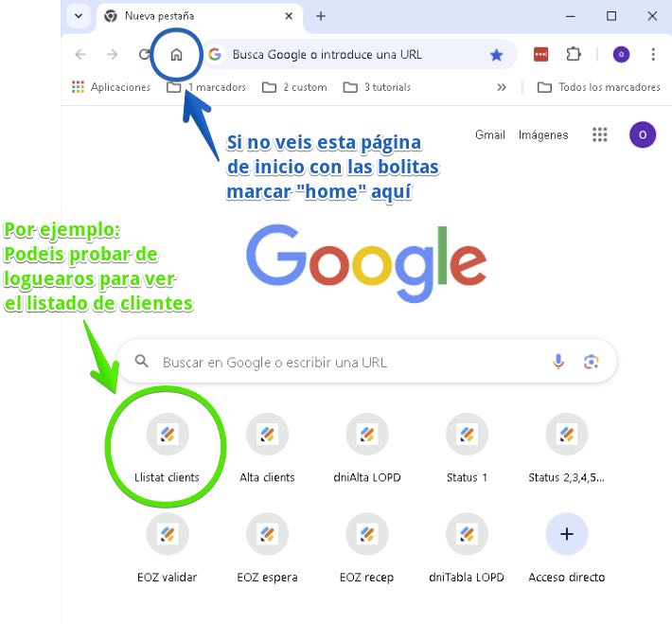
Task: Open the 3 tutorials bookmark folder
Action: [377, 87]
